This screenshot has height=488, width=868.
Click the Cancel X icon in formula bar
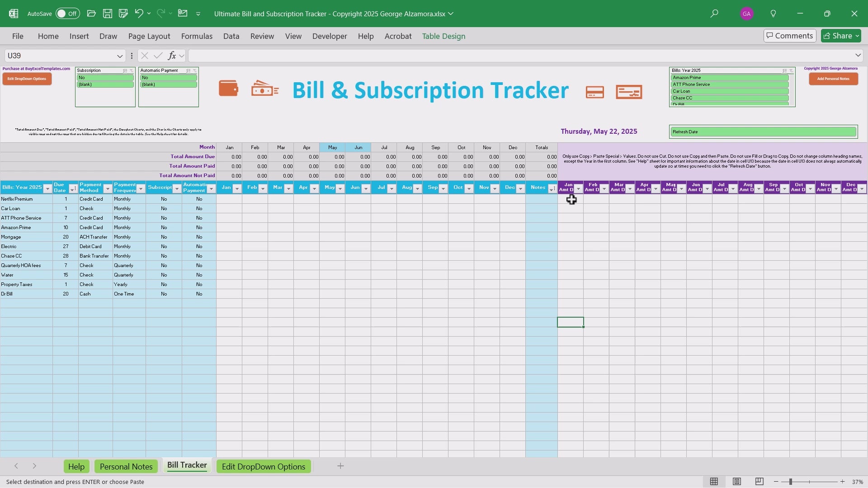(144, 56)
